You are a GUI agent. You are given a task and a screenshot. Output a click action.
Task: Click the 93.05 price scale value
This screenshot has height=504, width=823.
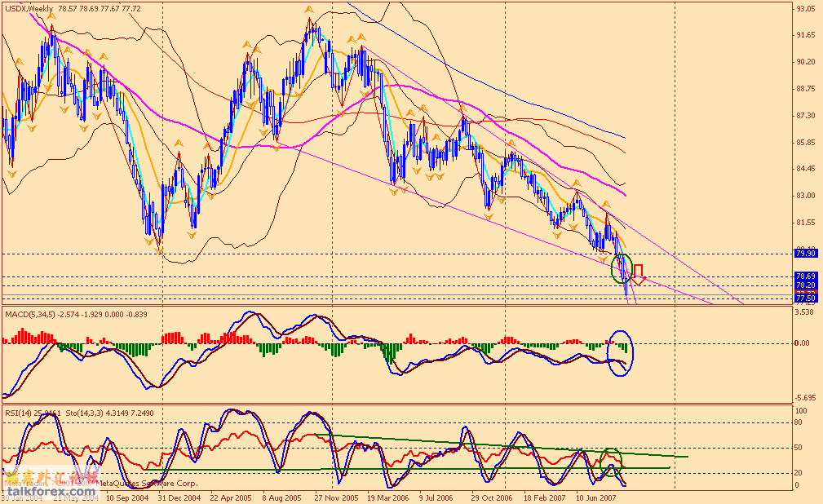(x=806, y=8)
